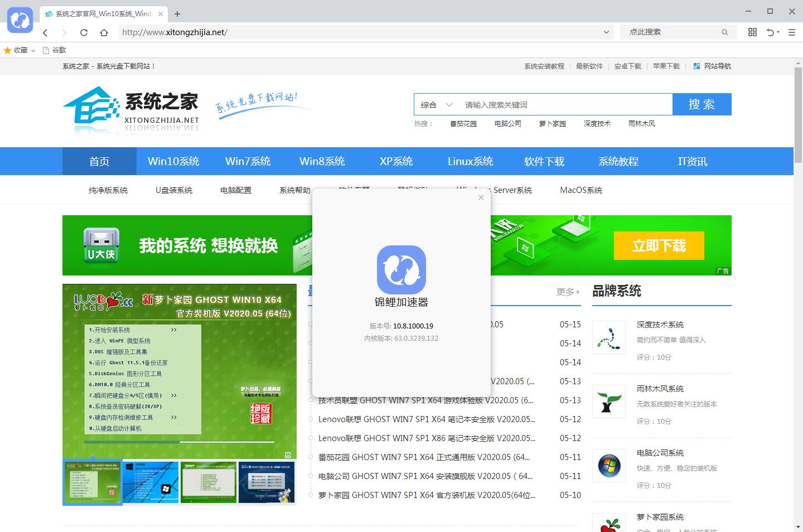The height and width of the screenshot is (532, 803).
Task: Open the 更多+ link in list
Action: 568,292
